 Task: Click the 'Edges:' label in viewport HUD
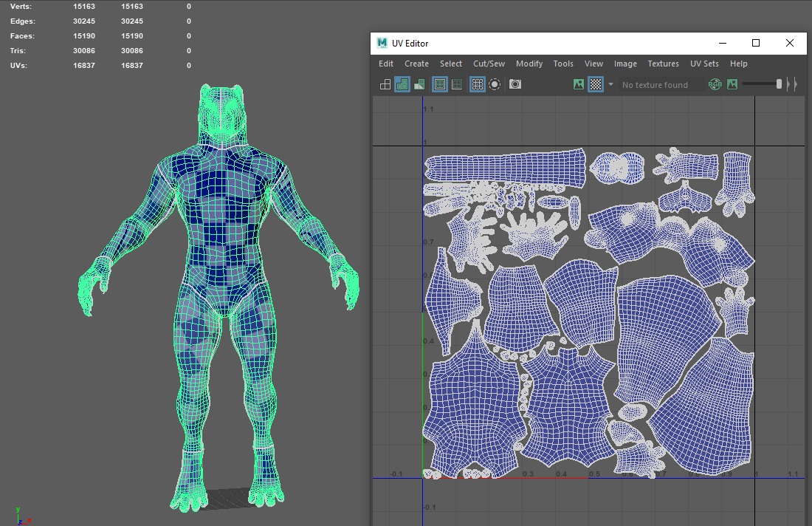pyautogui.click(x=23, y=21)
